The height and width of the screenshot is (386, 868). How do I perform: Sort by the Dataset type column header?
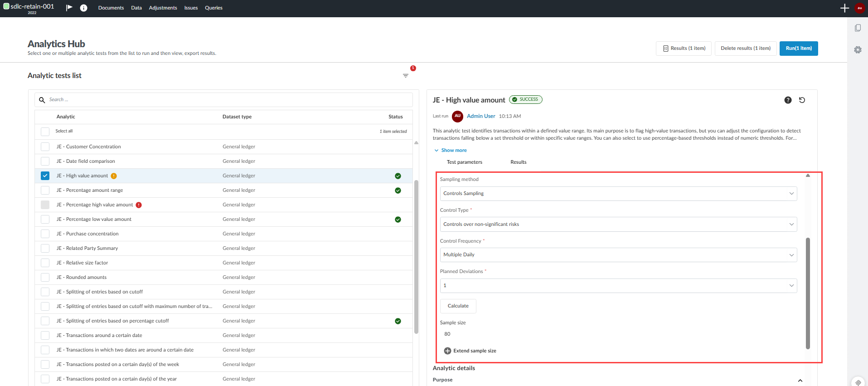237,117
